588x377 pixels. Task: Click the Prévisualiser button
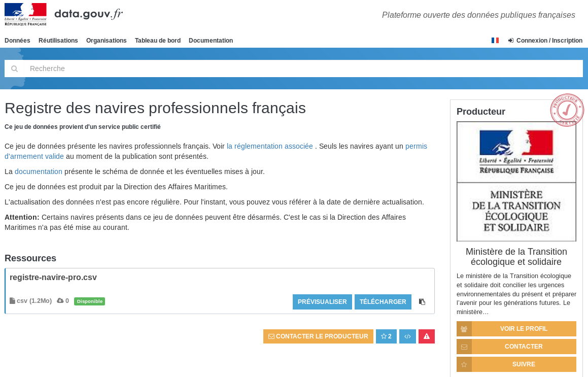(x=322, y=302)
